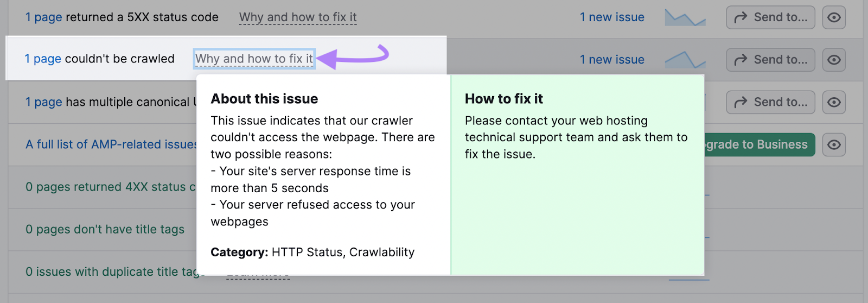This screenshot has width=868, height=303.
Task: Toggle eye icon for multiple canonical row
Action: (x=834, y=102)
